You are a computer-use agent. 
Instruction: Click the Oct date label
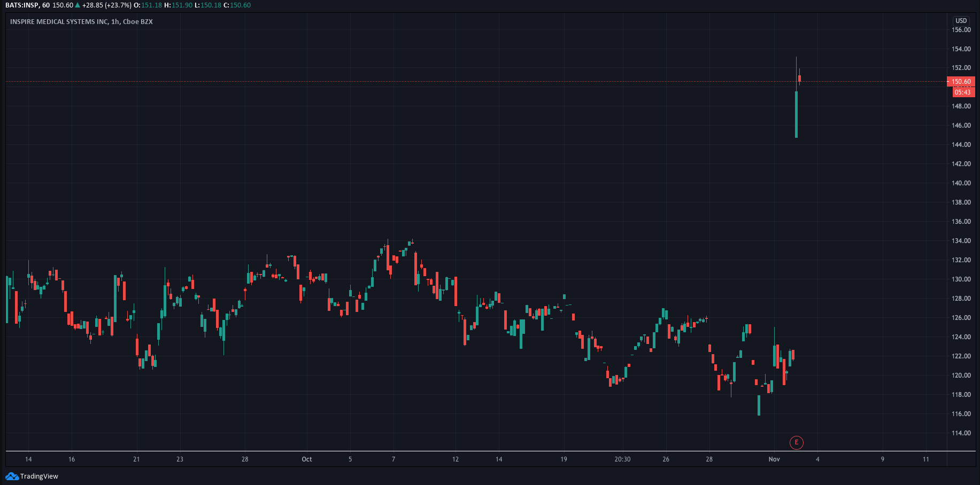306,459
